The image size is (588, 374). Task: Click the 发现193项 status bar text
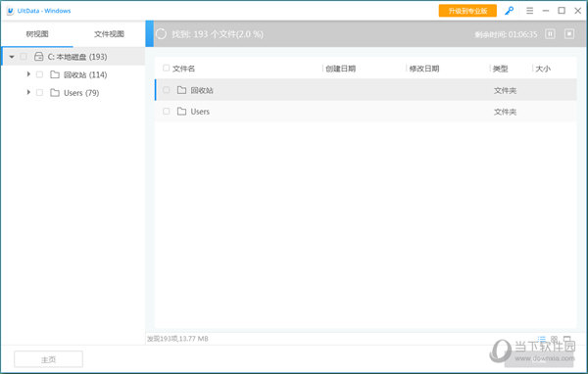pos(177,339)
